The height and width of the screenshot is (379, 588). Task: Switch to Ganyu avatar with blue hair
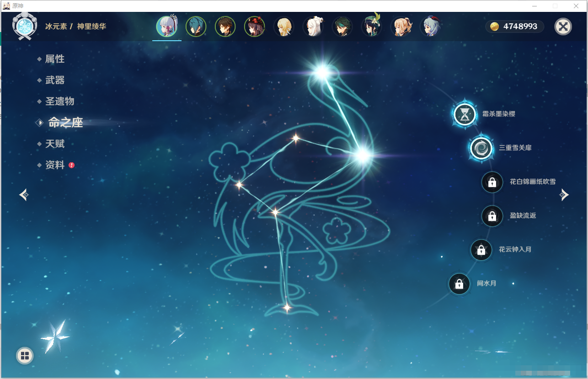tap(430, 27)
